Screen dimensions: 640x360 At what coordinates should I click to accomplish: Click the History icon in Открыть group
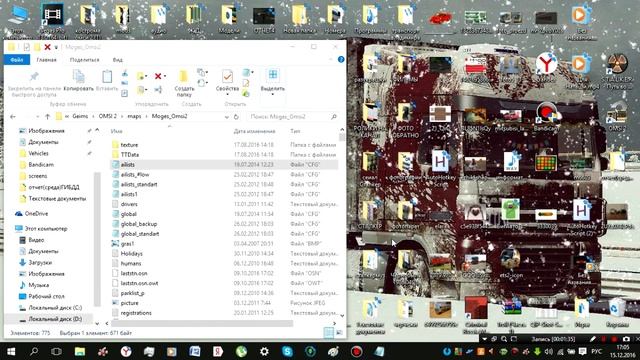click(x=246, y=93)
